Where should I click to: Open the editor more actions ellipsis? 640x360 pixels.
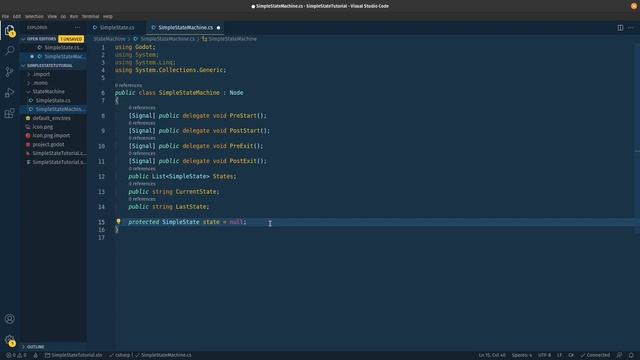[x=631, y=27]
